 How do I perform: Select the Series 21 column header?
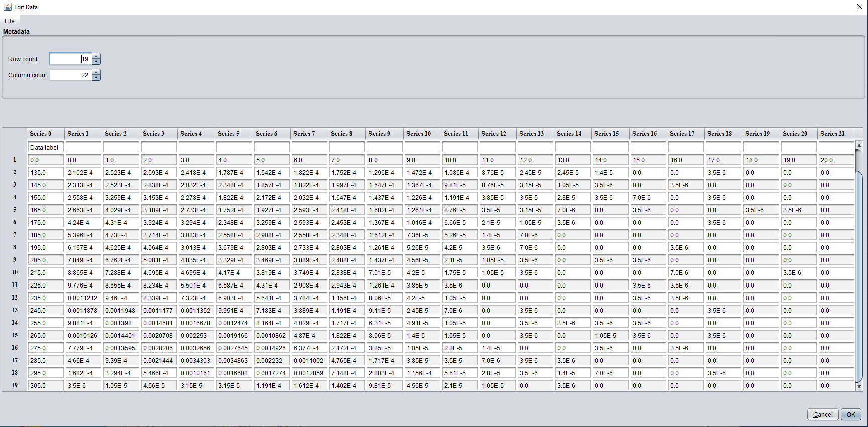(x=836, y=134)
